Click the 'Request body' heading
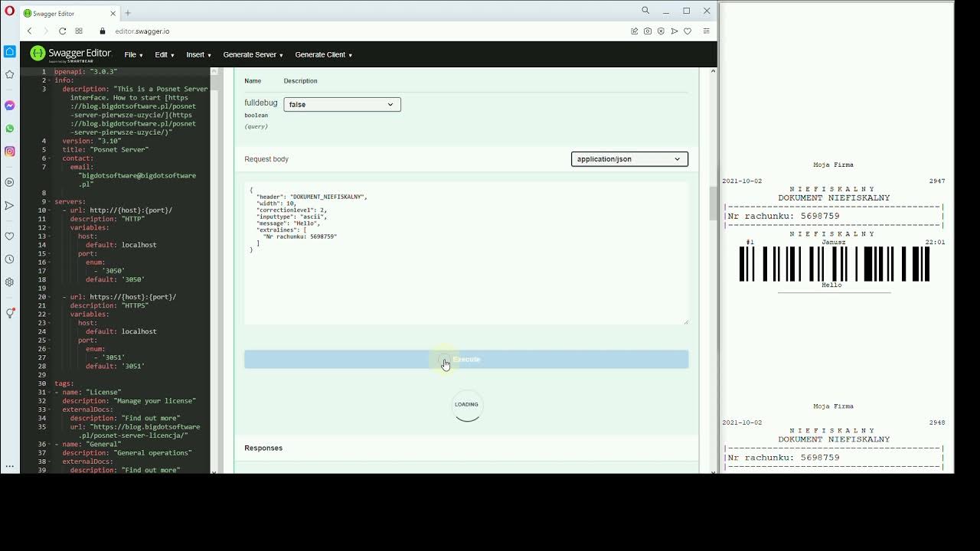The image size is (980, 551). (x=266, y=159)
